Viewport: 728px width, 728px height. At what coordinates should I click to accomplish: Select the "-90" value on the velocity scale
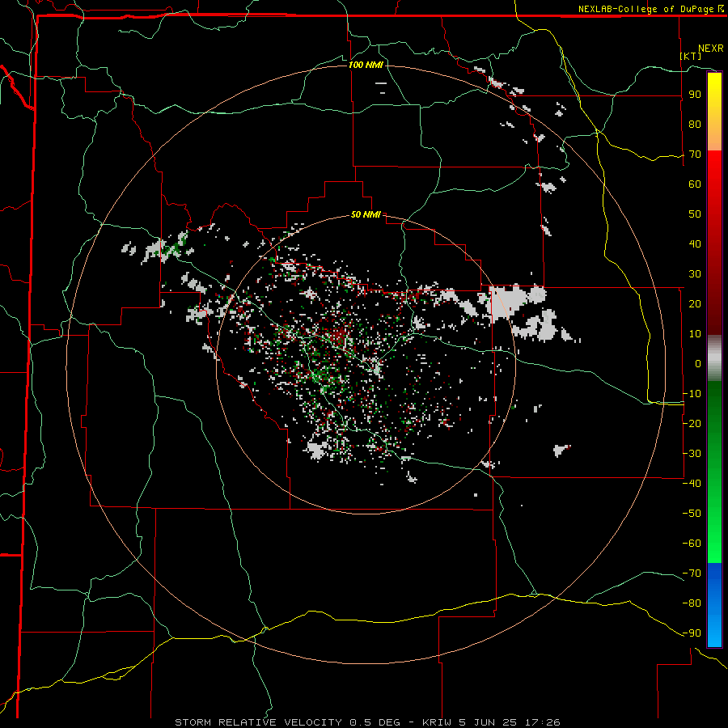click(692, 633)
